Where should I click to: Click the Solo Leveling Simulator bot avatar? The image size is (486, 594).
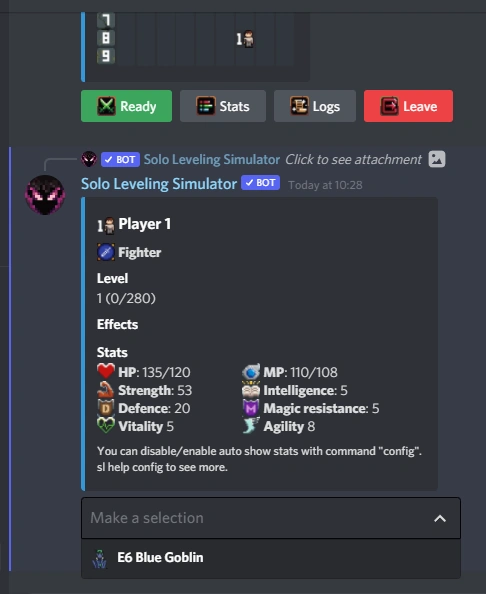point(45,195)
